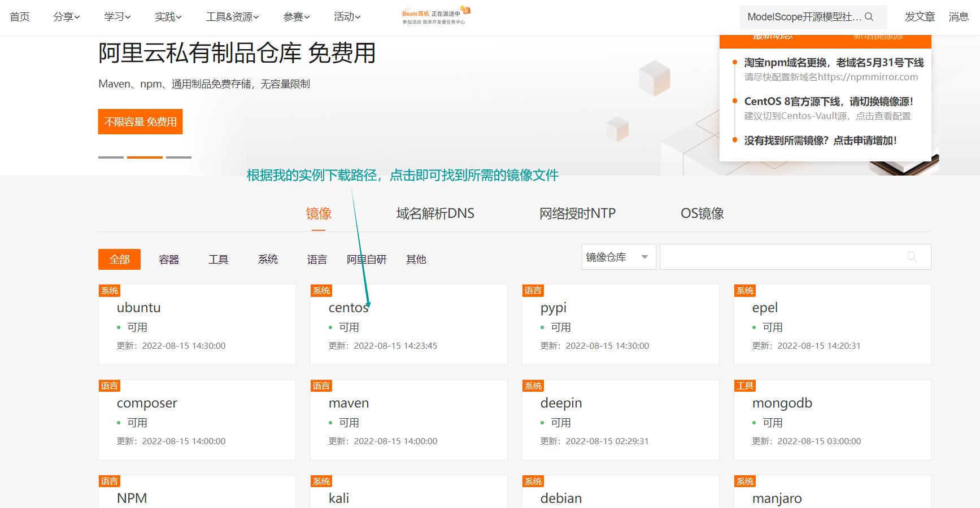Go to the first banner slide indicator

point(111,157)
